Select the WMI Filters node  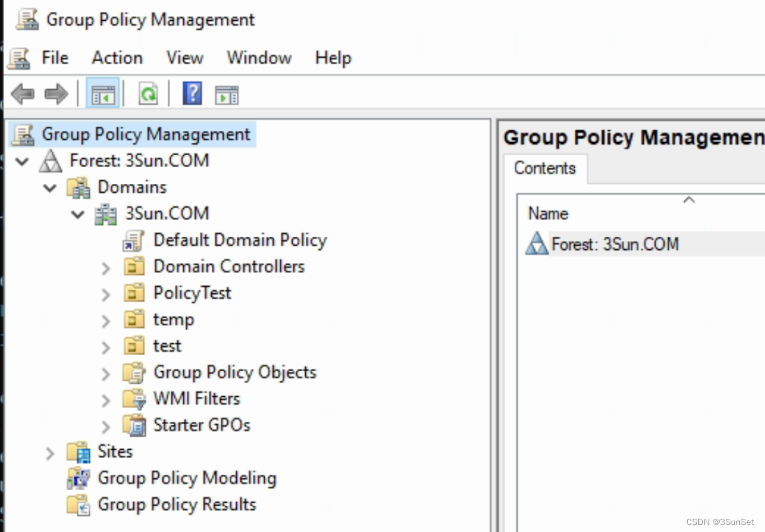196,399
